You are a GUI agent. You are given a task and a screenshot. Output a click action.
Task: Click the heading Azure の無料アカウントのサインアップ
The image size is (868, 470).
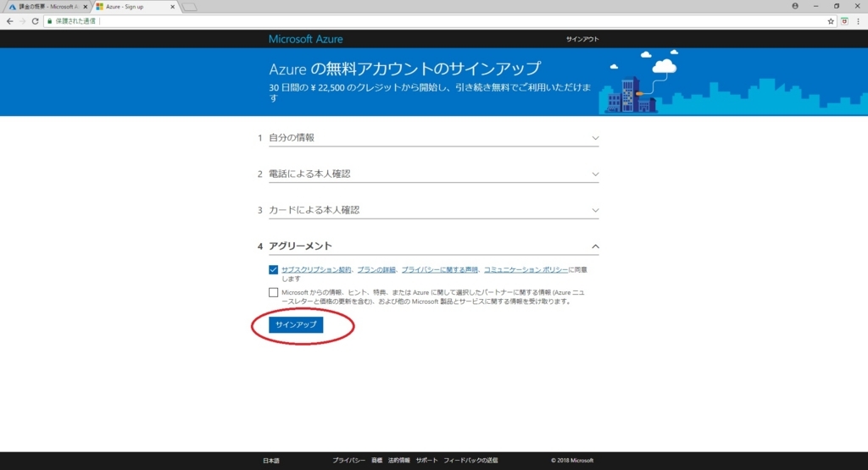(405, 69)
